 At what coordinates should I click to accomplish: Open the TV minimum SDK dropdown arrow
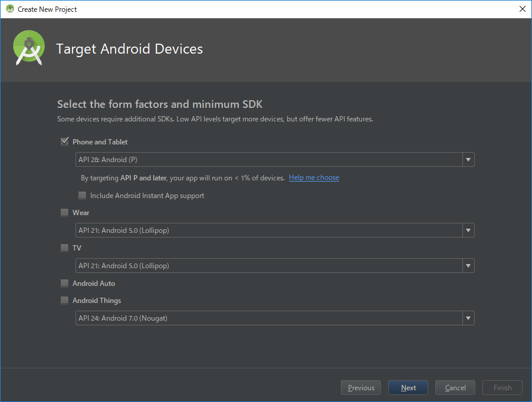468,266
